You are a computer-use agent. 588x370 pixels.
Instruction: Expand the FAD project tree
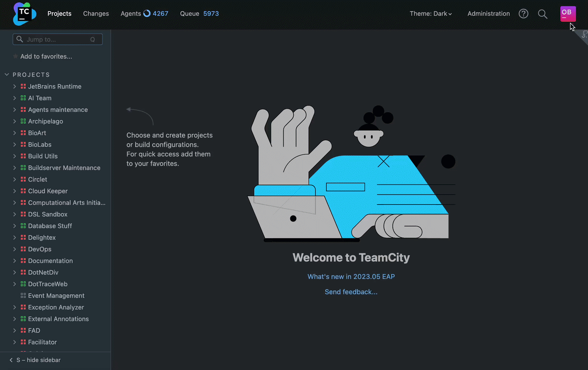pyautogui.click(x=15, y=331)
